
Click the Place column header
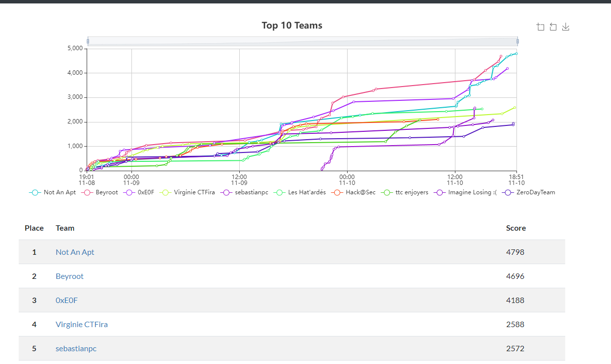coord(34,228)
